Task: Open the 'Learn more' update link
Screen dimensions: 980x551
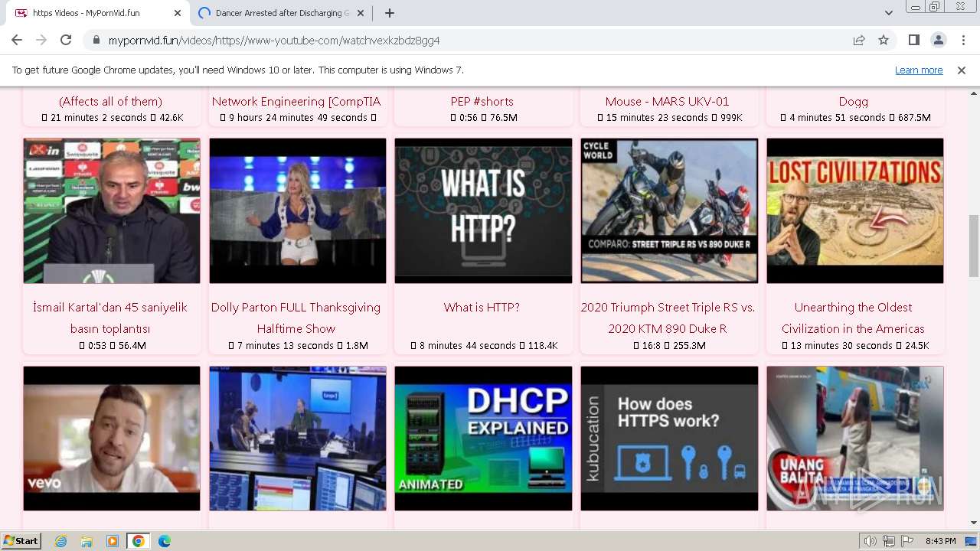Action: pyautogui.click(x=919, y=70)
